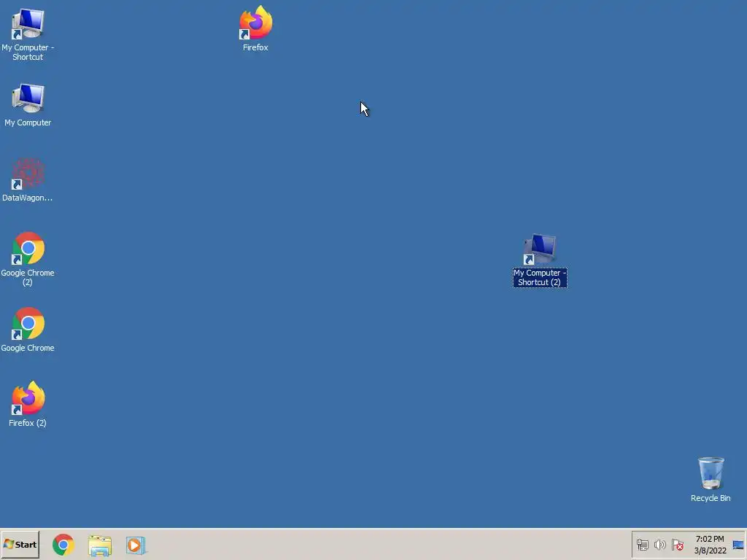Click the network tray icon
The image size is (747, 560).
pos(642,545)
